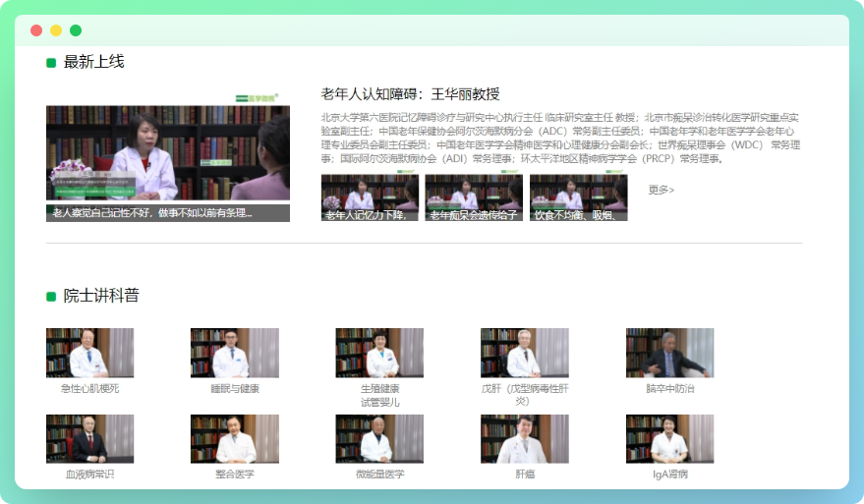
Task: Click the professor biography paragraph text
Action: (560, 139)
